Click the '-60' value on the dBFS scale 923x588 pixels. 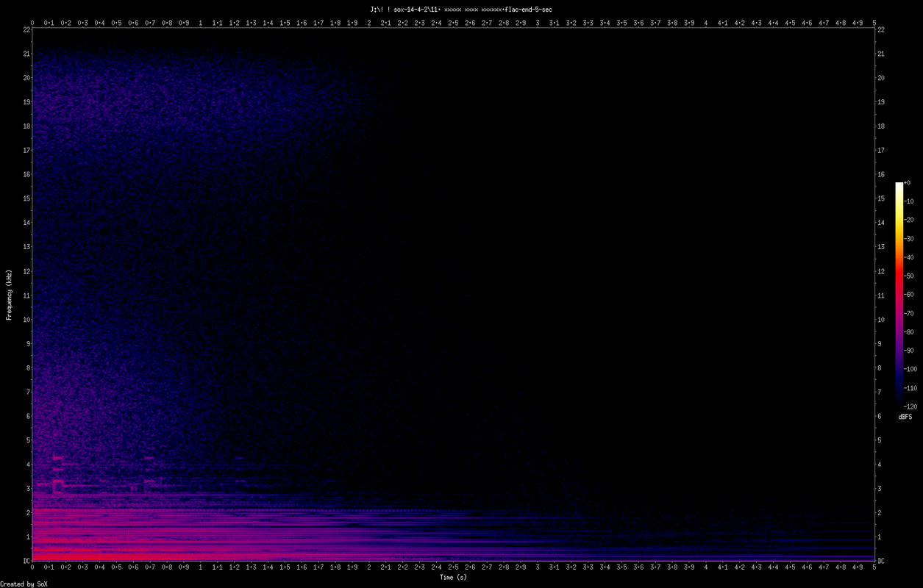pyautogui.click(x=908, y=295)
